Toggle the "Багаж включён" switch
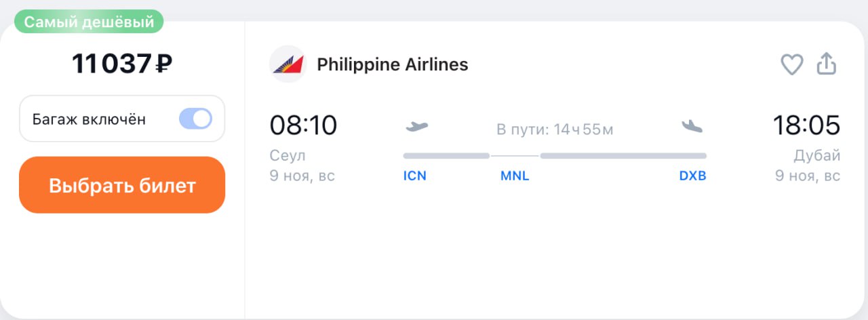Screen dimensions: 868x320 (x=195, y=119)
